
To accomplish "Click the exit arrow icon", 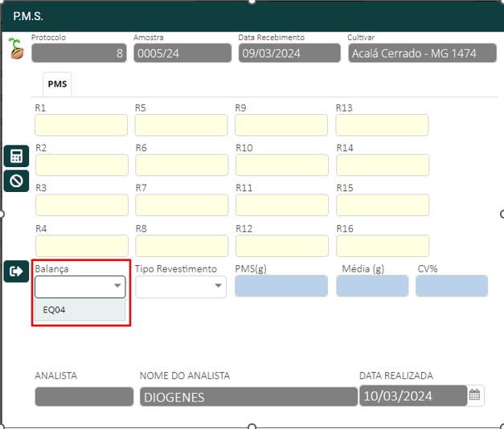I will pyautogui.click(x=16, y=272).
